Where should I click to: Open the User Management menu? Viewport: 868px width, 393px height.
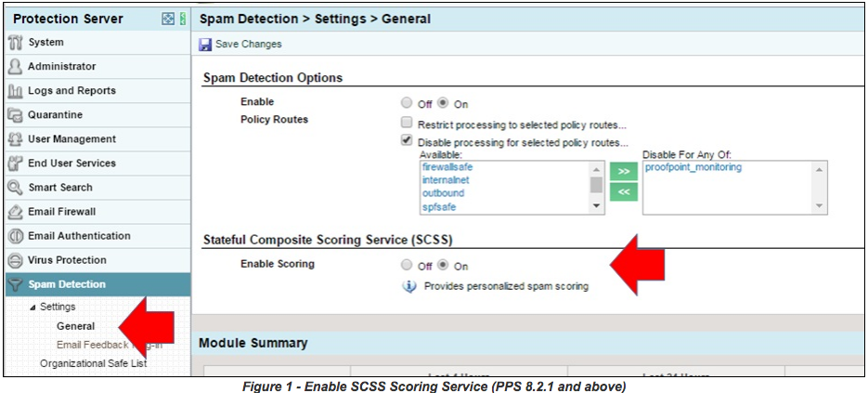click(x=71, y=139)
